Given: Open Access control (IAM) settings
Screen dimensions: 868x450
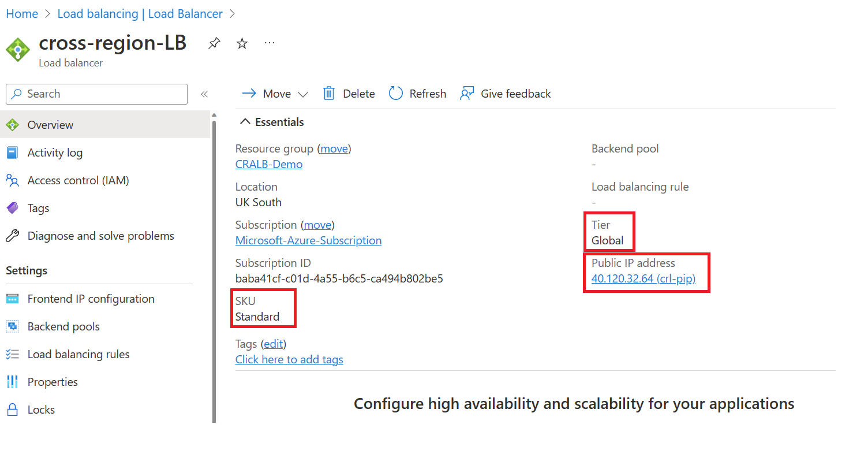Looking at the screenshot, I should click(78, 180).
